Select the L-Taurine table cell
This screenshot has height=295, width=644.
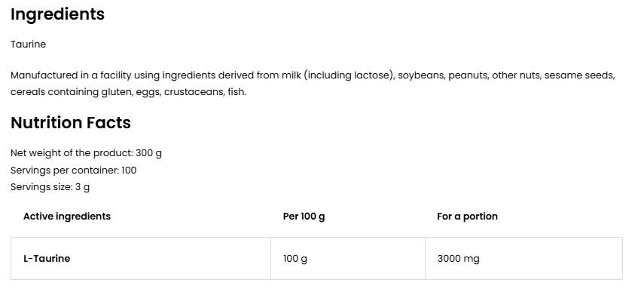coord(141,258)
